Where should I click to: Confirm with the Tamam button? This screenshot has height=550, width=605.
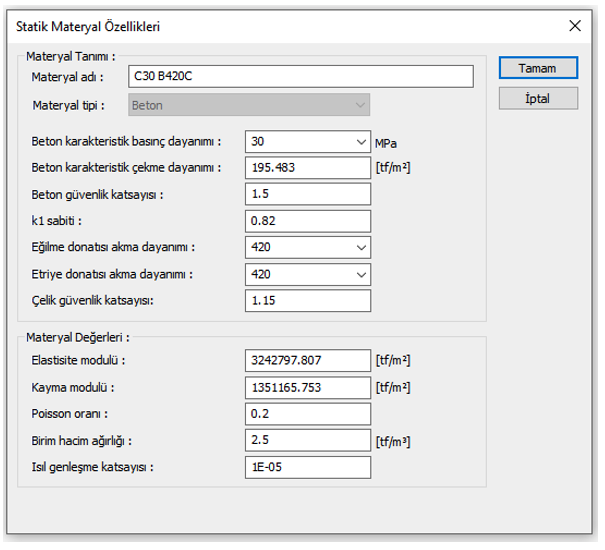pos(538,68)
